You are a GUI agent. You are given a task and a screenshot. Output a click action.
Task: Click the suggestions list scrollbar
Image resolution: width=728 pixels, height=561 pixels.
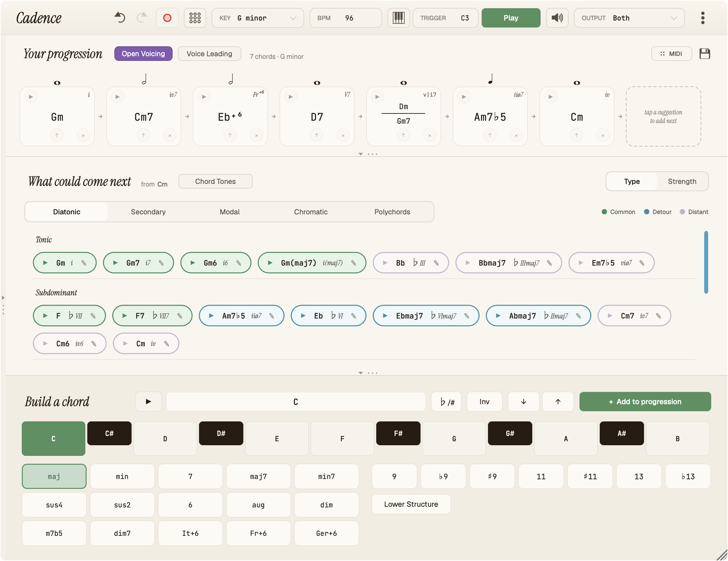(706, 262)
